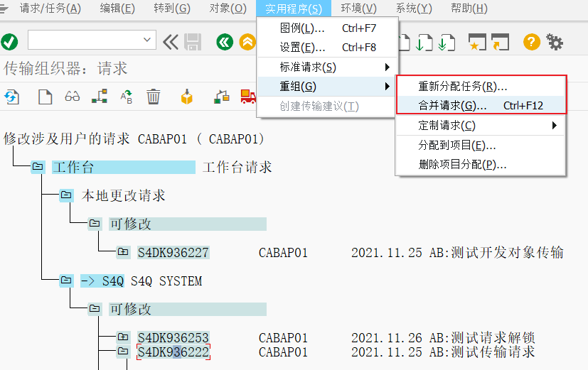588x370 pixels.
Task: Click the red truck transport icon
Action: point(248,97)
